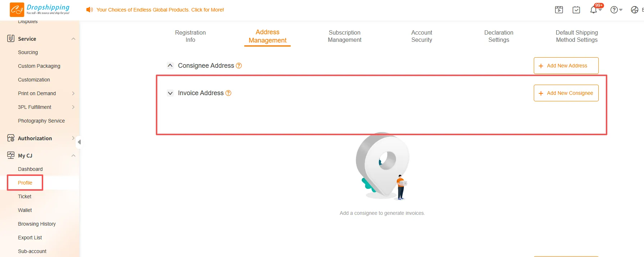The image size is (644, 257).
Task: Collapse the Consignee Address section
Action: tap(170, 66)
